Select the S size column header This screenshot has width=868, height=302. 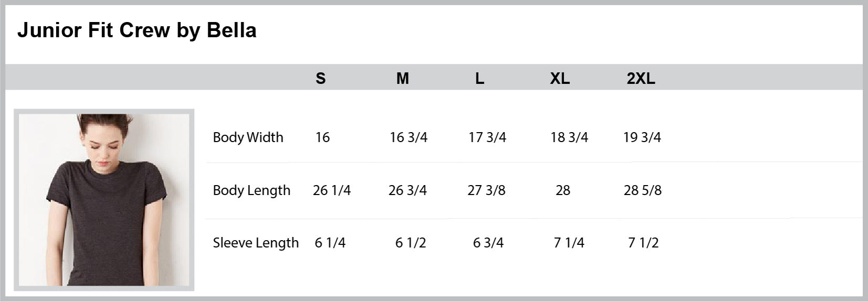point(321,79)
